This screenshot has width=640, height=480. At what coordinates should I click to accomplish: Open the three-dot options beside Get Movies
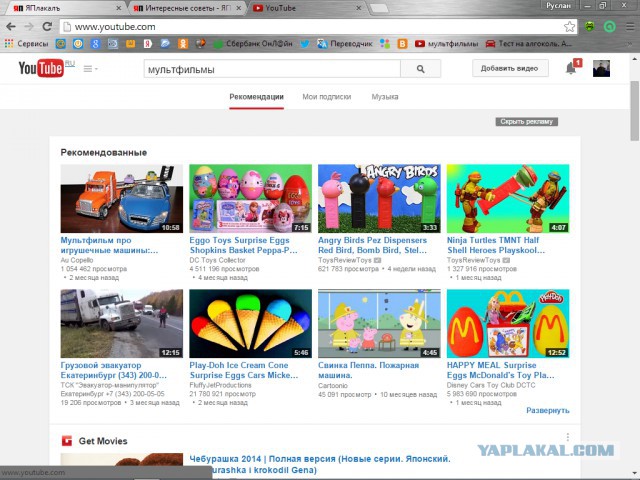click(568, 437)
